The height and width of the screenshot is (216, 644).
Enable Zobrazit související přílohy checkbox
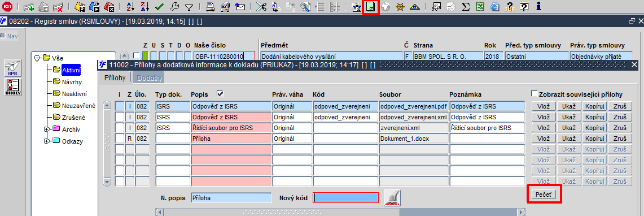click(x=534, y=94)
